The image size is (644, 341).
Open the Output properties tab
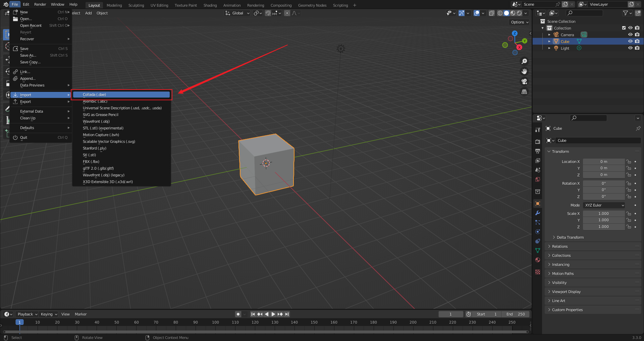tap(538, 151)
